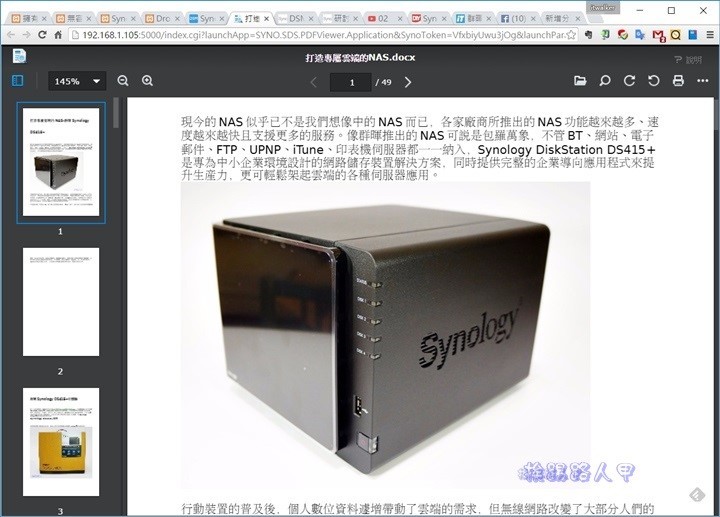
Task: Open a file with the folder icon
Action: [x=580, y=81]
